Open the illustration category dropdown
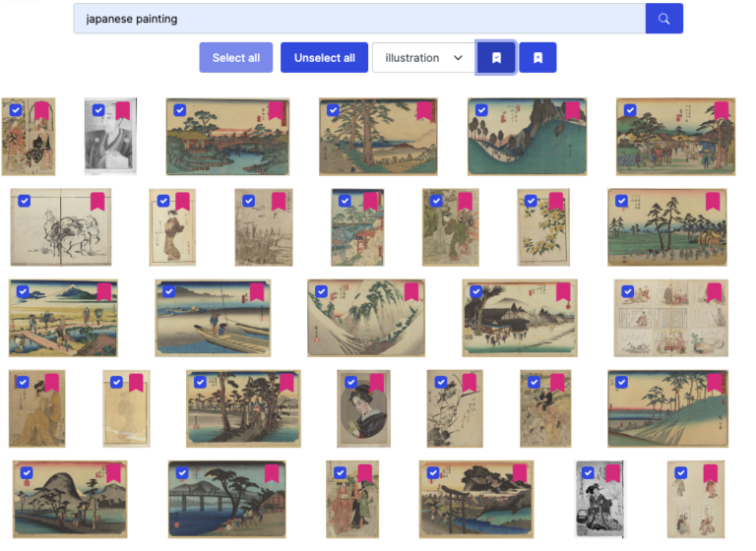 point(424,58)
